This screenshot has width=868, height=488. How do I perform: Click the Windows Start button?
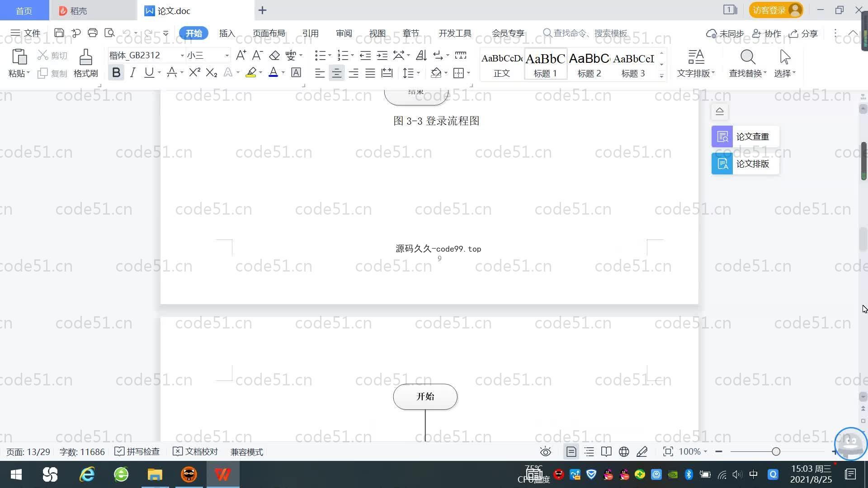click(x=16, y=474)
